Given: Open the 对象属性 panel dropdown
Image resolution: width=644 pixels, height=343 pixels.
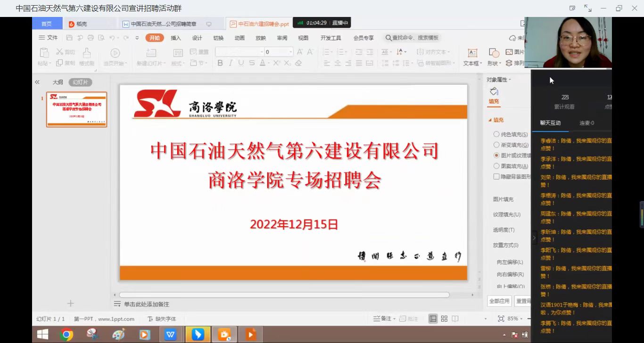Looking at the screenshot, I should click(x=499, y=80).
